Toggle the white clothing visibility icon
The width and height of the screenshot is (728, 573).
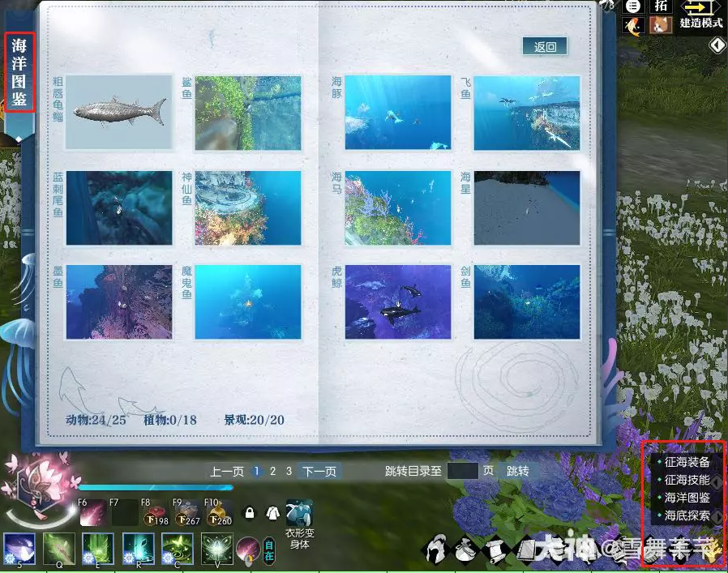point(272,514)
